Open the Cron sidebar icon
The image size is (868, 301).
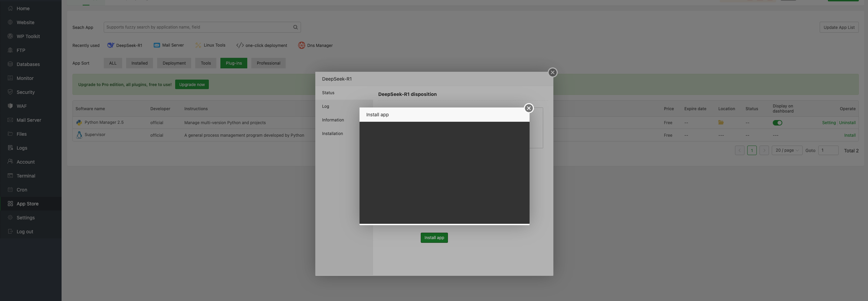point(10,190)
